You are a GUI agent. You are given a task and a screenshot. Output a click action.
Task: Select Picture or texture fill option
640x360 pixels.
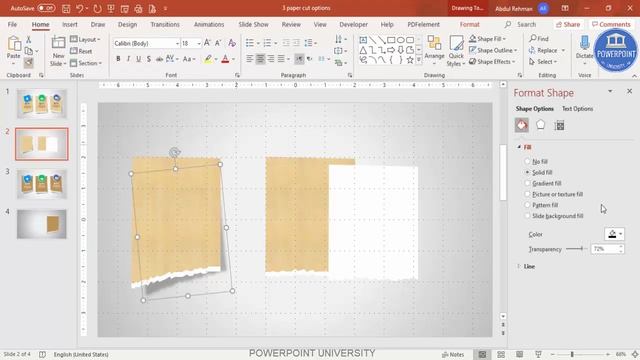[x=527, y=194]
